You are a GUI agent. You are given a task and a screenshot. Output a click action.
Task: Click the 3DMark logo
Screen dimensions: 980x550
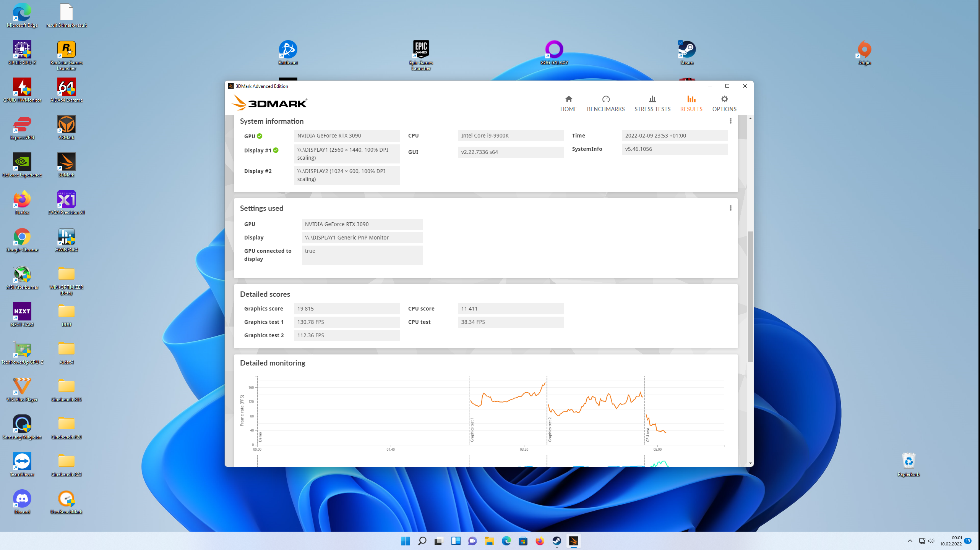point(269,103)
